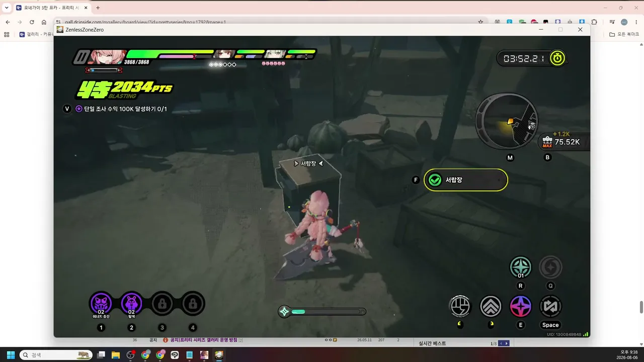Tap the basic attack fist skill icon

(460, 306)
